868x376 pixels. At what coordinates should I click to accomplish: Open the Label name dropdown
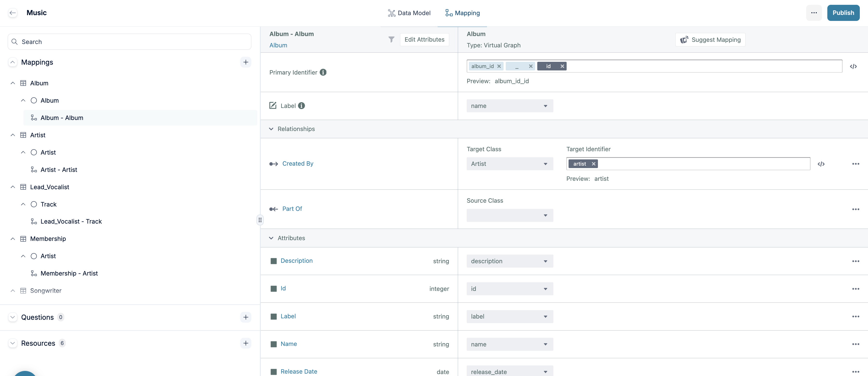click(510, 106)
